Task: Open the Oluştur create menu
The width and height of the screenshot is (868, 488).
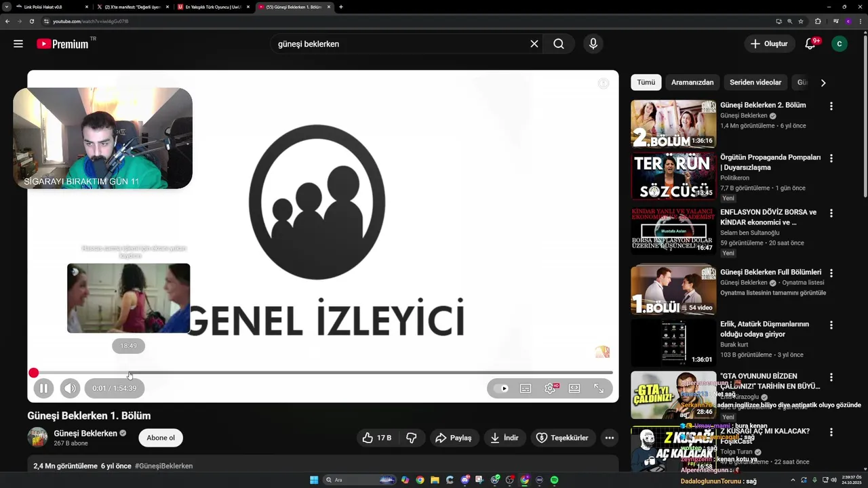Action: [x=769, y=44]
